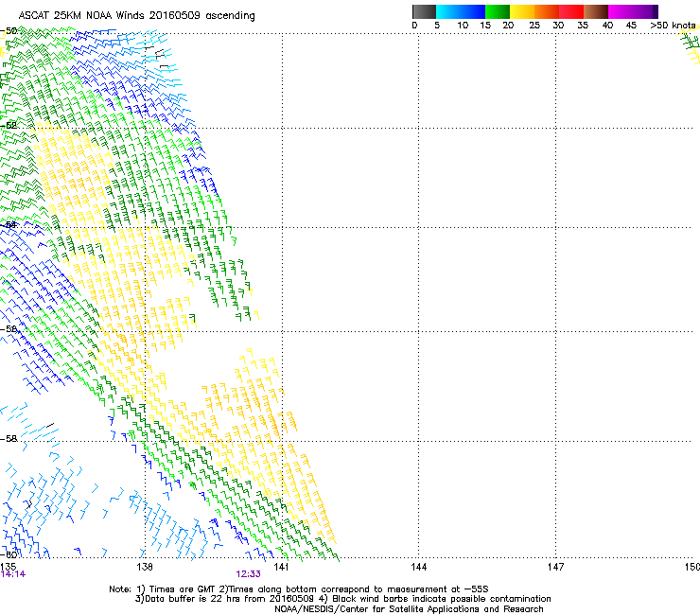Click the "135" longitude axis label
Screen dimensions: 700x615
point(8,567)
